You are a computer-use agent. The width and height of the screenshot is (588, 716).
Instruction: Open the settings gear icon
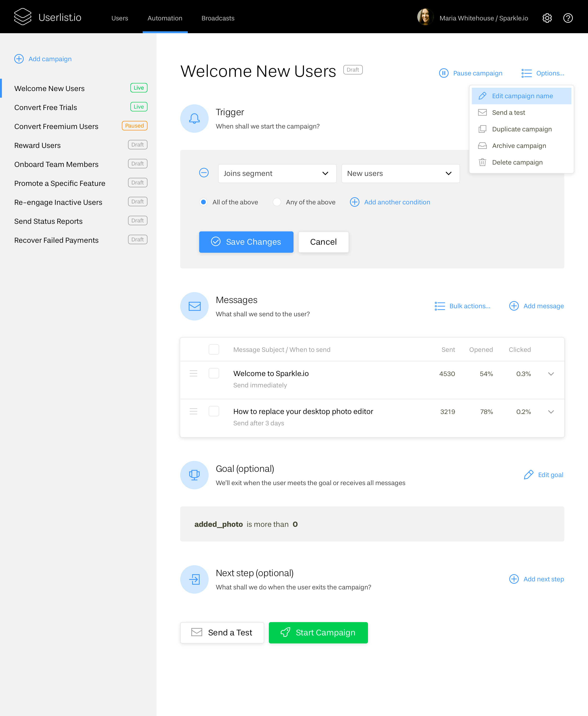pyautogui.click(x=547, y=18)
